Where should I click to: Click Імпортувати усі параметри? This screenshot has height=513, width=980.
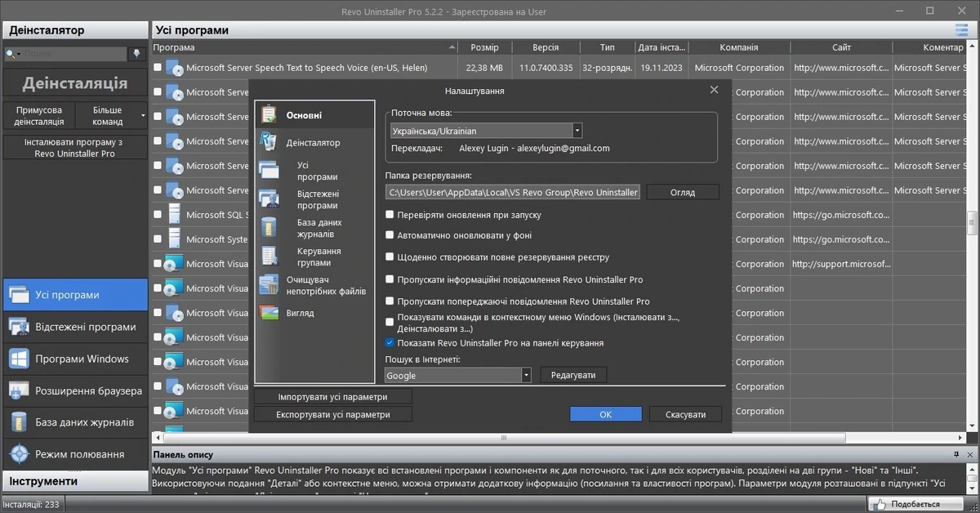[x=333, y=397]
